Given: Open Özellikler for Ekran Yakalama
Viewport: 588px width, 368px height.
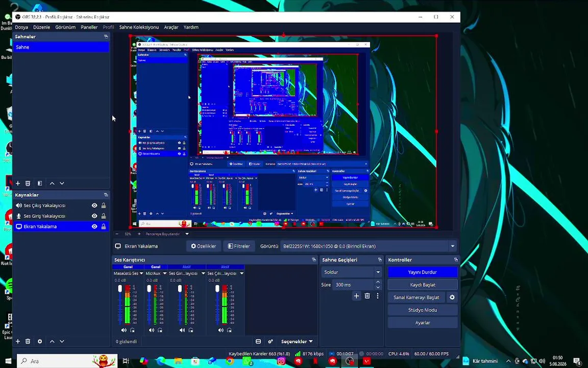Looking at the screenshot, I should [204, 246].
